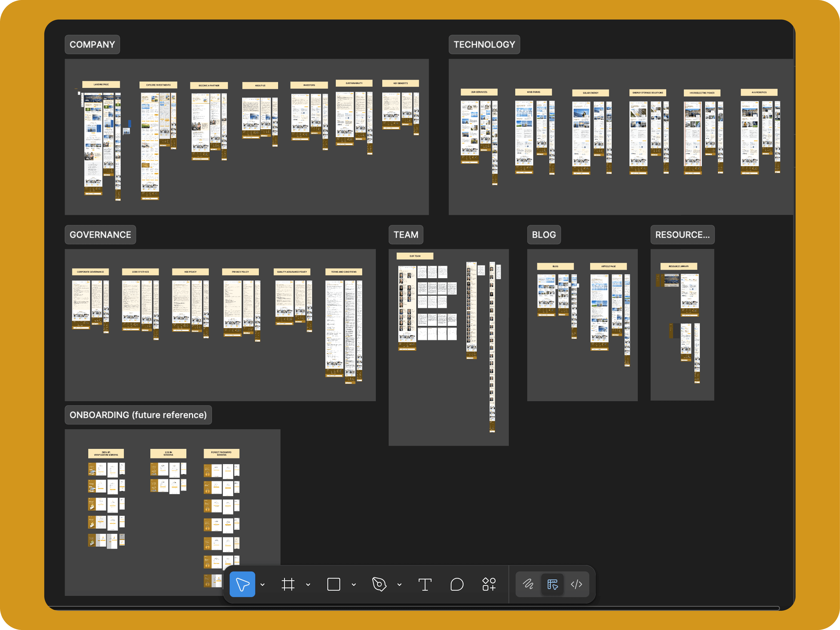840x630 pixels.
Task: Click the GOVERNANCE section title
Action: pyautogui.click(x=100, y=235)
